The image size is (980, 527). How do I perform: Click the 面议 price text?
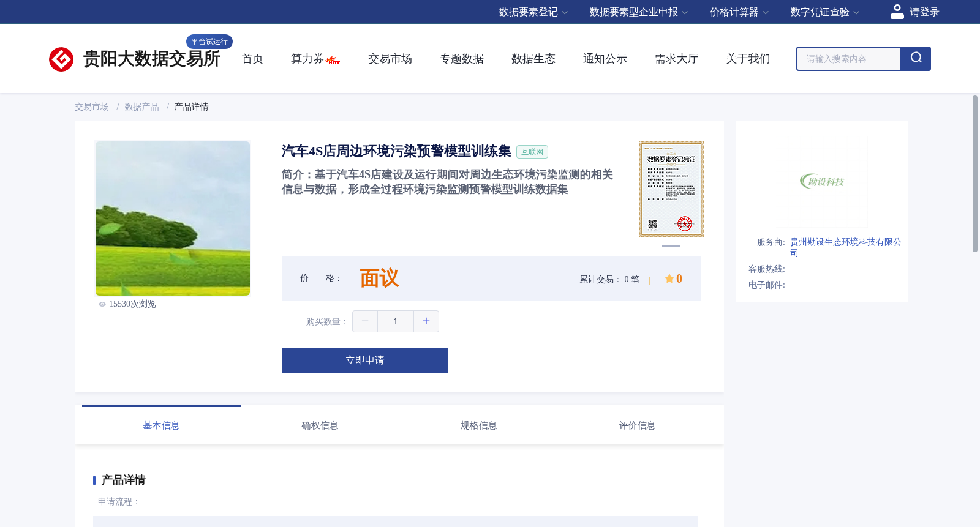click(x=379, y=278)
